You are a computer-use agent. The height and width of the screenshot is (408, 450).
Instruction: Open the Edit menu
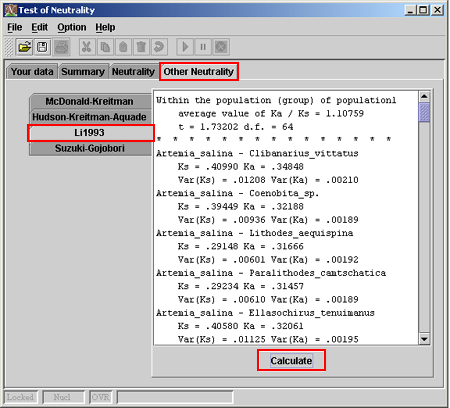click(x=39, y=27)
